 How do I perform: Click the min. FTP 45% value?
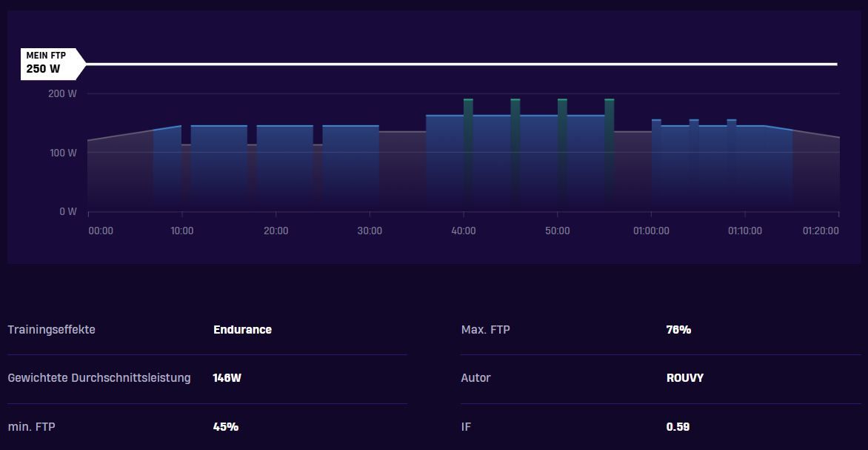point(226,427)
